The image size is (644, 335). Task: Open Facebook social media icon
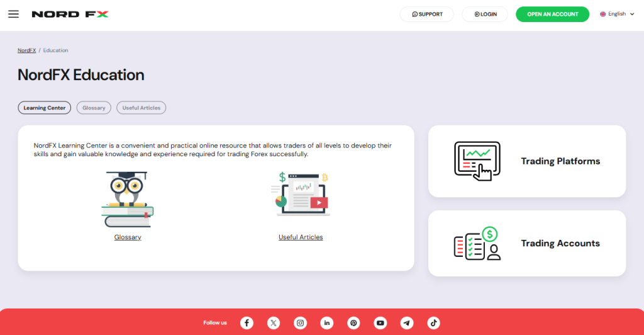coord(247,323)
